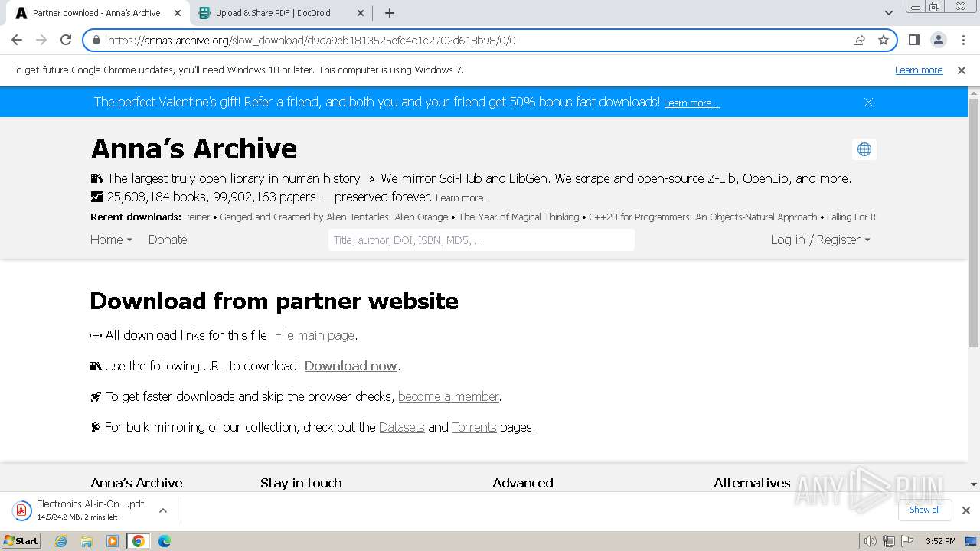Follow the become a member link
980x551 pixels.
449,396
